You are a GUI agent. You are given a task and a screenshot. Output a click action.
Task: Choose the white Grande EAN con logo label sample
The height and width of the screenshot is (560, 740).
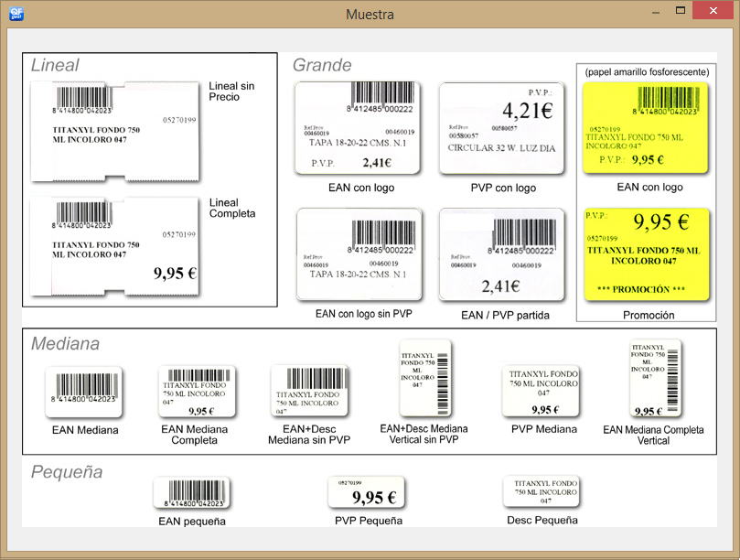tap(358, 128)
